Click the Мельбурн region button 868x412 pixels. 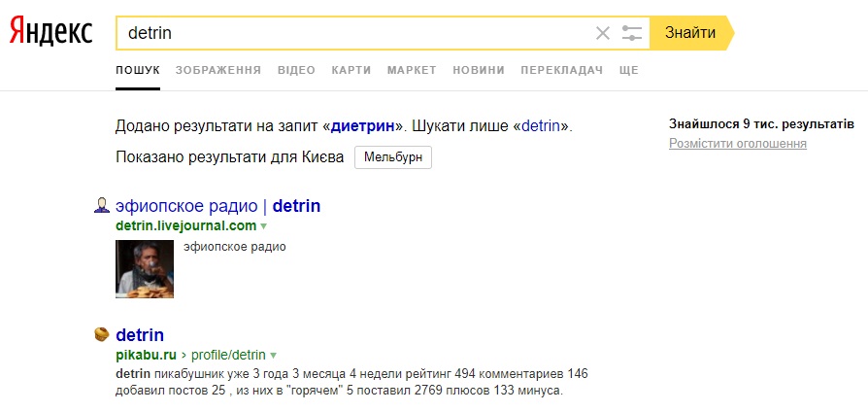coord(393,157)
